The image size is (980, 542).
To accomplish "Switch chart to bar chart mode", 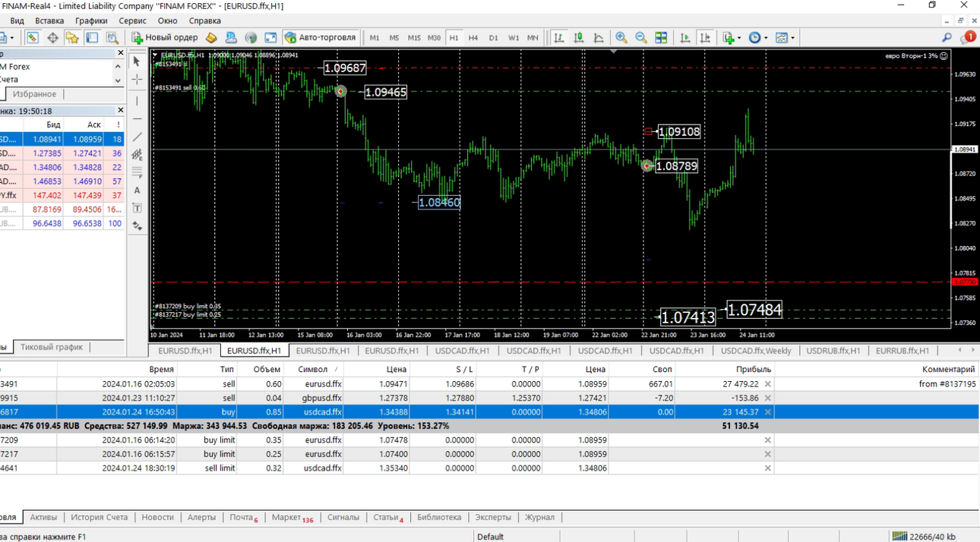I will [559, 37].
